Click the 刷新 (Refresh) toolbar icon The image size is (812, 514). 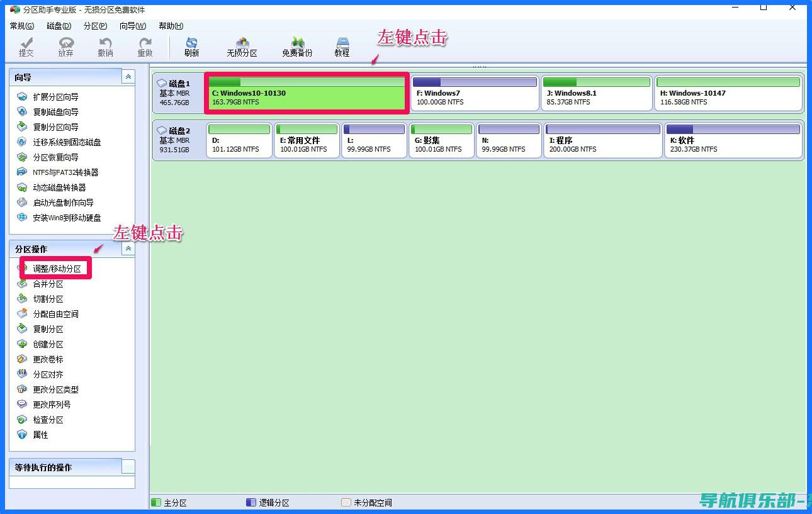click(192, 47)
